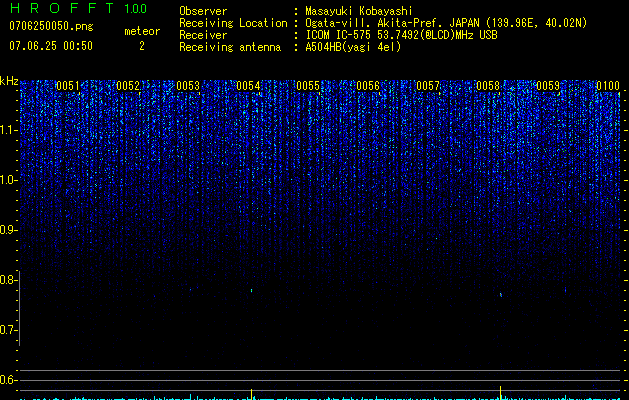Click the meteor count label
629x400 pixels.
[142, 31]
